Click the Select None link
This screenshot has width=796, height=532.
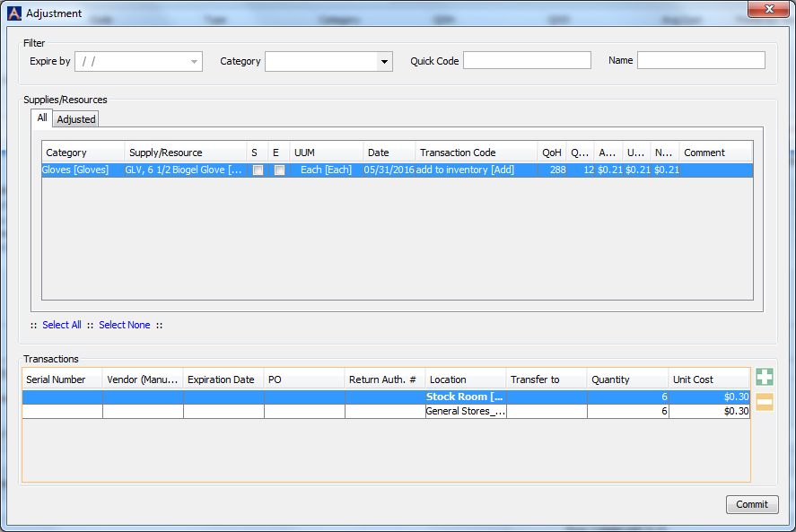pos(125,325)
